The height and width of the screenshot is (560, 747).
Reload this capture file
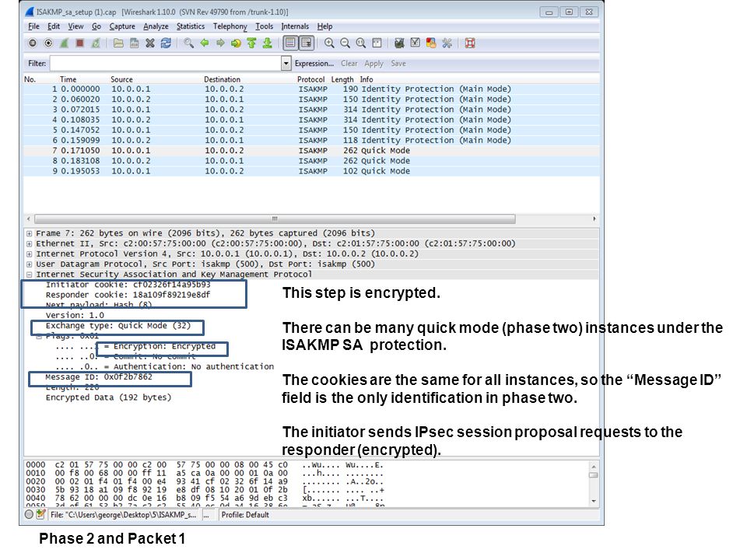(166, 44)
